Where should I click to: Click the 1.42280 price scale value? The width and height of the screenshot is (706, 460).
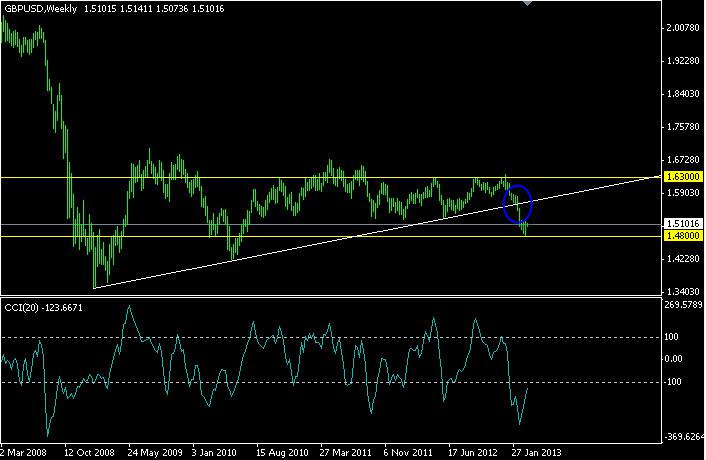coord(683,259)
